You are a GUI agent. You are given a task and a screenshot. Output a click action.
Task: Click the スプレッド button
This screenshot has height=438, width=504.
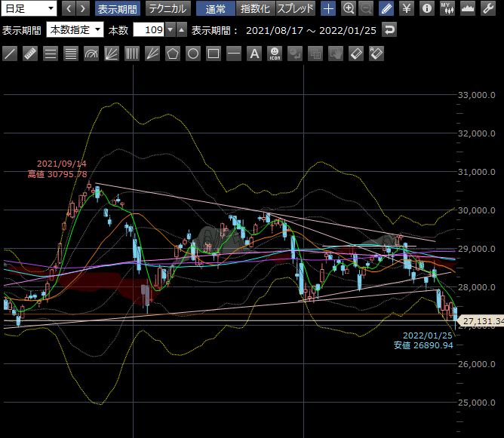(x=295, y=9)
